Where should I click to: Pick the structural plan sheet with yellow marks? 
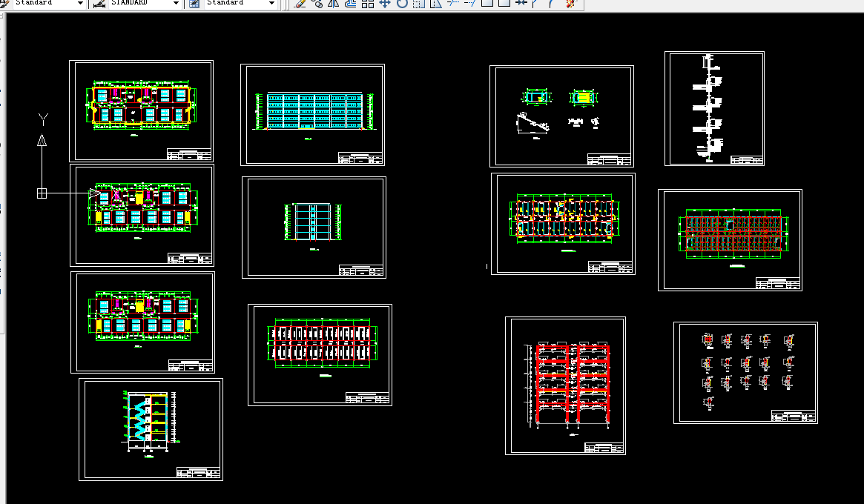pos(563,224)
